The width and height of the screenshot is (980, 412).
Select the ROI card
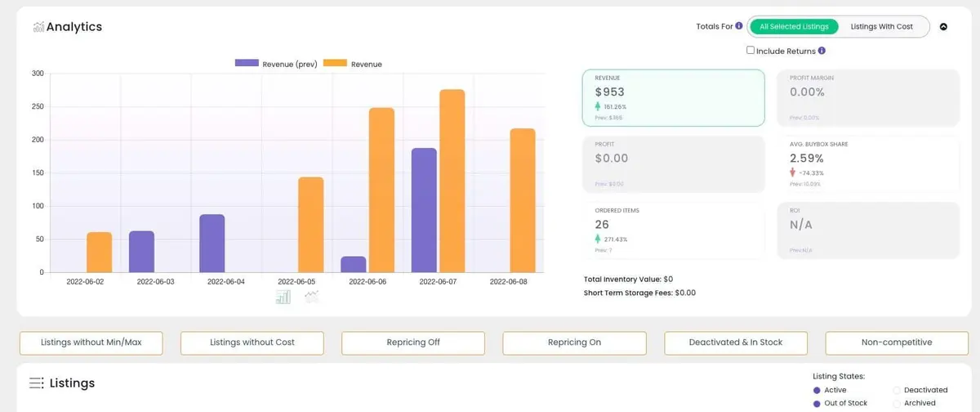pyautogui.click(x=869, y=231)
